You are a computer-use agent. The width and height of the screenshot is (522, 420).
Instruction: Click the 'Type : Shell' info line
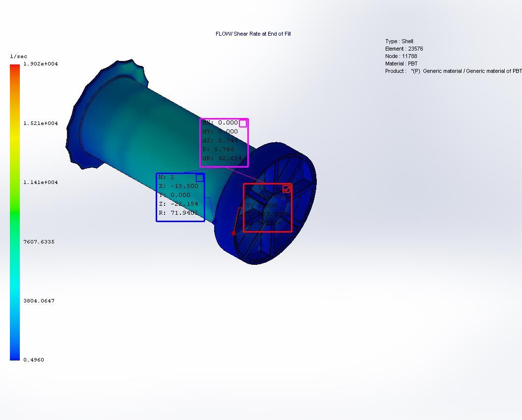click(x=399, y=41)
